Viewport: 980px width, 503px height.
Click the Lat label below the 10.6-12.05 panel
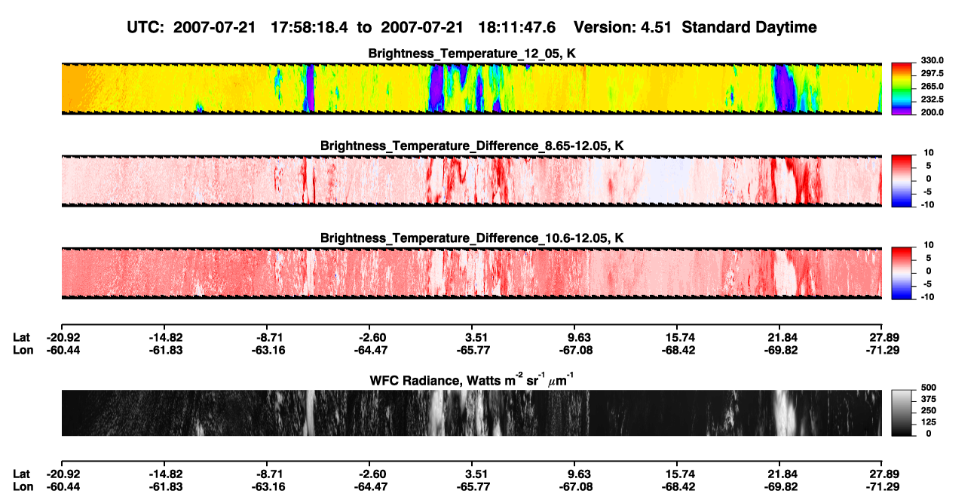tap(22, 337)
